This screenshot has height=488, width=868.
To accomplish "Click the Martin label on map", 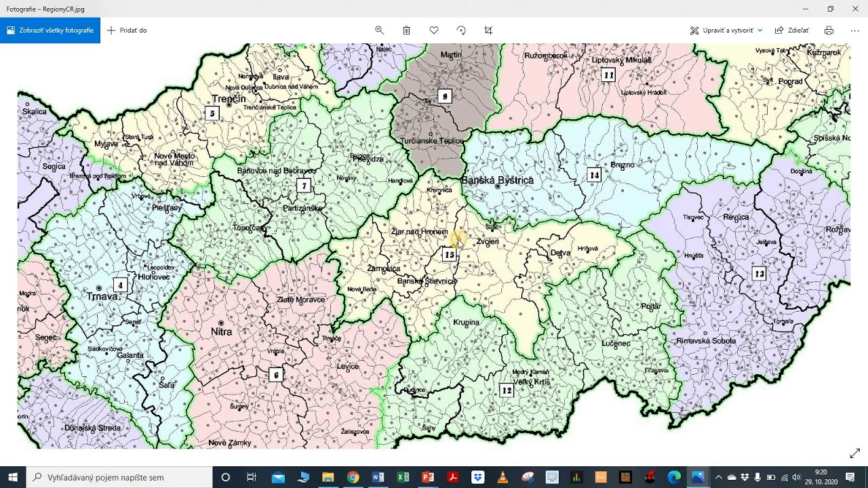I will click(x=451, y=54).
